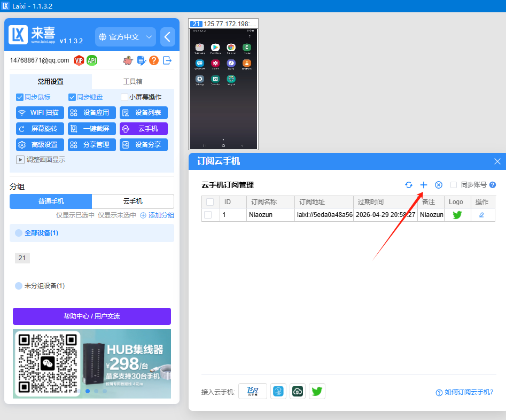The height and width of the screenshot is (420, 506).
Task: Check the Niaozun subscription row checkbox
Action: coord(208,215)
